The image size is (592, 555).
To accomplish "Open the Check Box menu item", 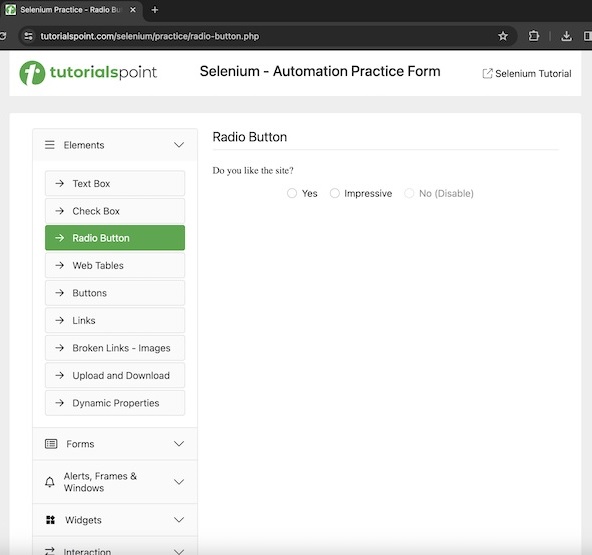I will [115, 211].
